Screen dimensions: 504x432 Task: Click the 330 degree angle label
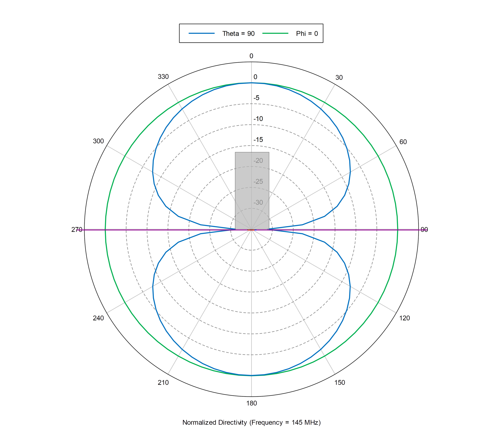(x=163, y=77)
